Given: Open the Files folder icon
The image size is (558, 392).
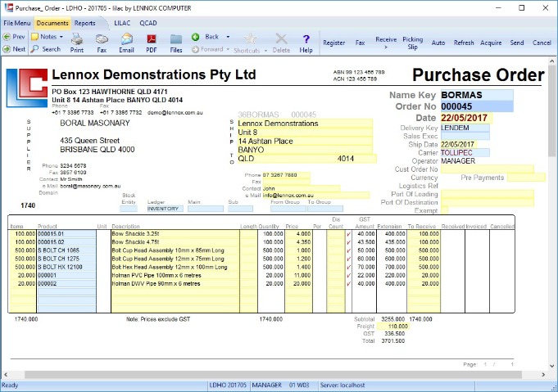Looking at the screenshot, I should coord(176,38).
